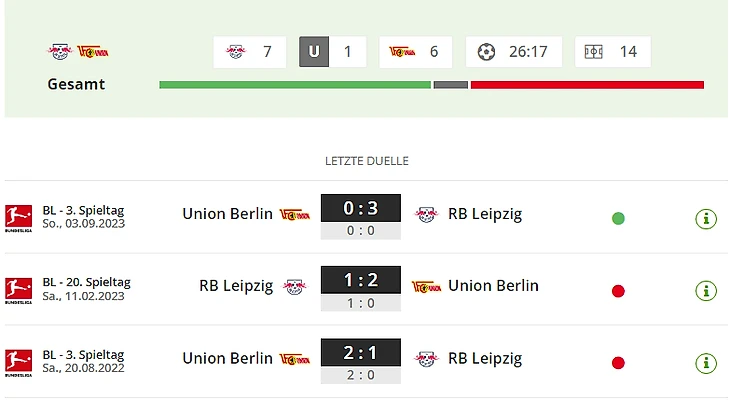The height and width of the screenshot is (400, 730).
Task: Click the pitch icon showing 14 matches
Action: click(x=593, y=52)
